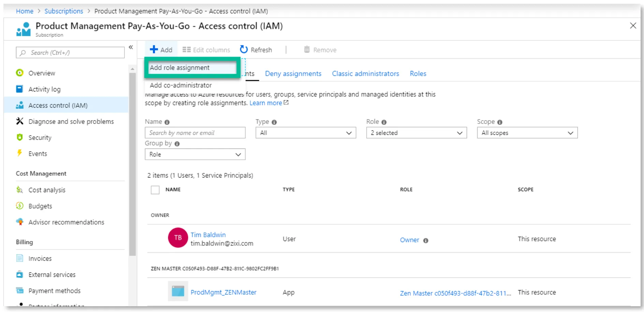Open Cost analysis in the sidebar
Screen dimensions: 644x312
point(47,190)
